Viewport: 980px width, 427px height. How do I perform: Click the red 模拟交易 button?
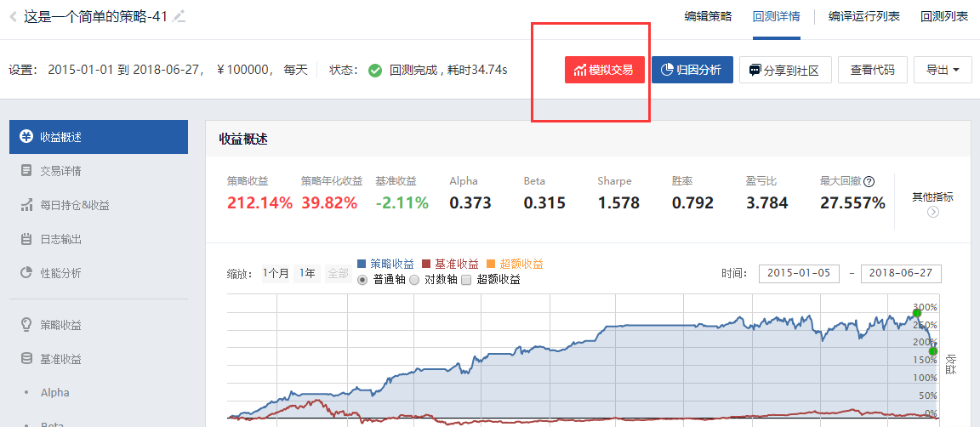[x=604, y=70]
